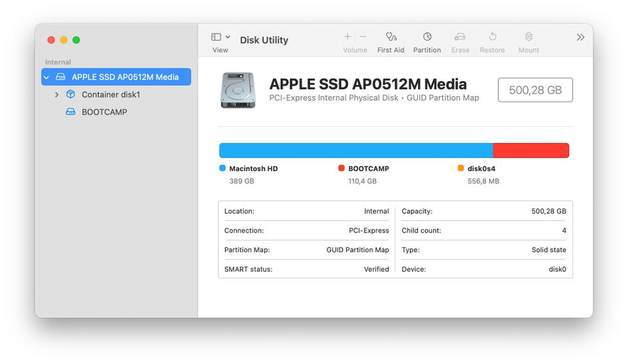The width and height of the screenshot is (628, 364).
Task: Click the disk0s4 legend label
Action: point(481,169)
